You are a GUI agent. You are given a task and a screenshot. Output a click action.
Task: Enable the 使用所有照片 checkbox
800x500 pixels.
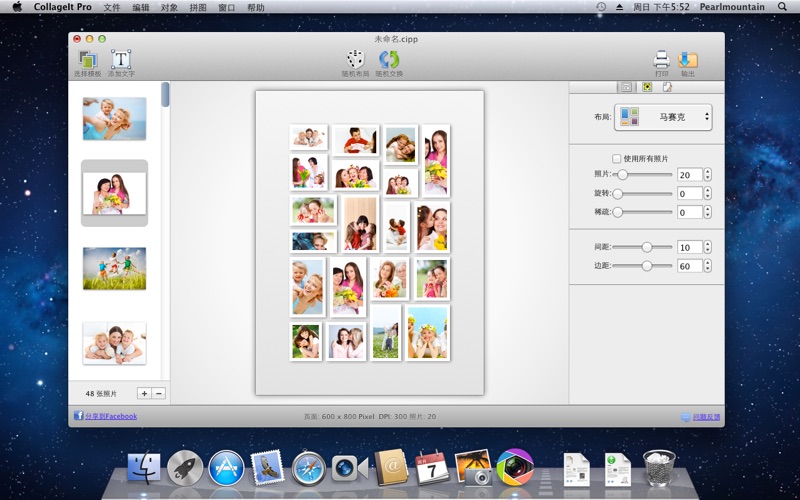click(616, 158)
